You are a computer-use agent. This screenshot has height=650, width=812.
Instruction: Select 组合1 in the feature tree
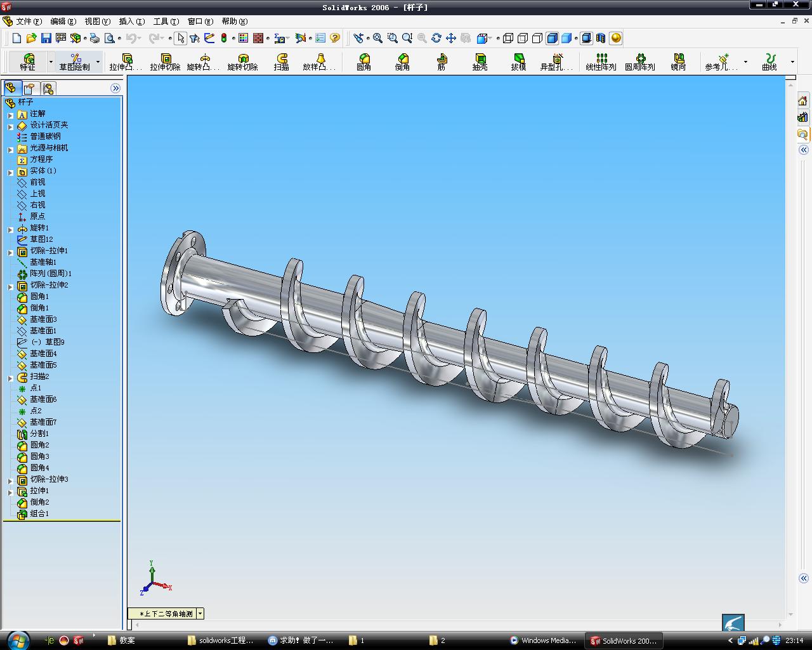click(39, 514)
